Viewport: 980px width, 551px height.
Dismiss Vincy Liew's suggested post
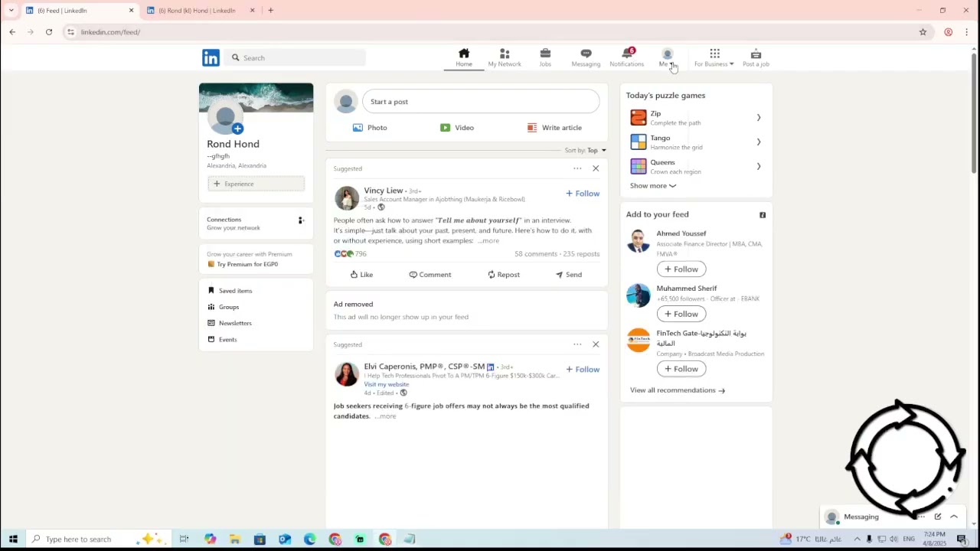pyautogui.click(x=596, y=168)
